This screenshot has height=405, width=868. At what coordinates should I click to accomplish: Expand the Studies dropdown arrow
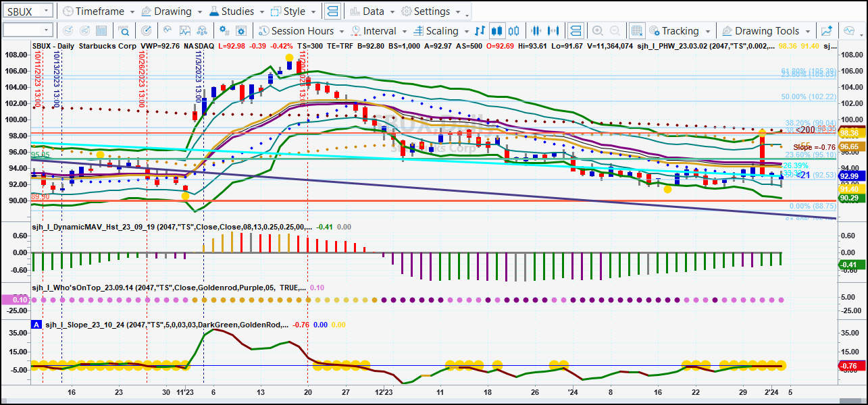click(x=261, y=12)
